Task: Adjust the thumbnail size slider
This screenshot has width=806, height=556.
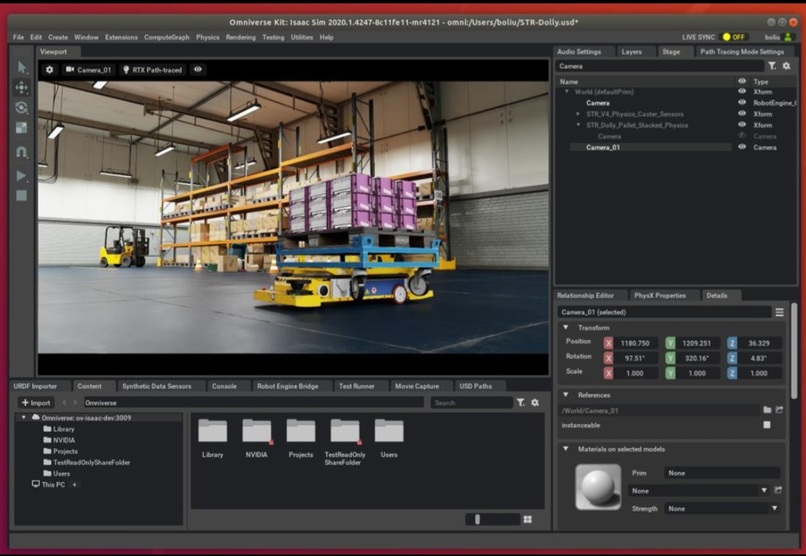Action: coord(492,520)
